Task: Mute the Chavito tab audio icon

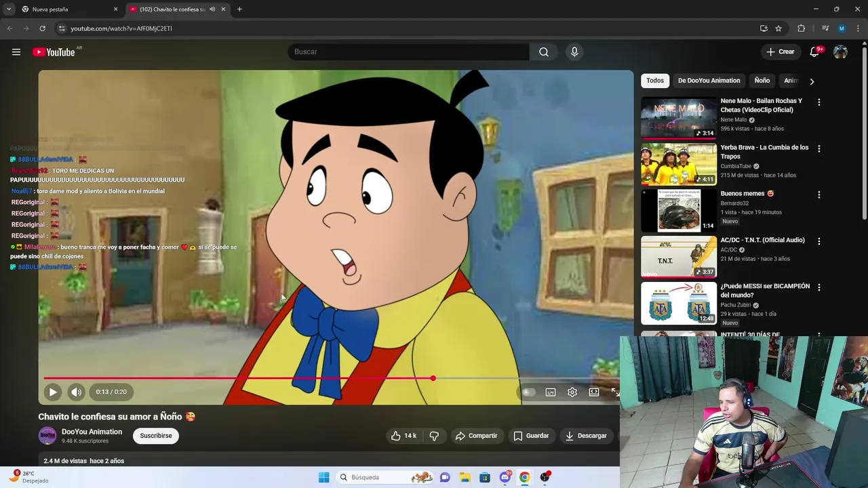Action: [x=212, y=9]
